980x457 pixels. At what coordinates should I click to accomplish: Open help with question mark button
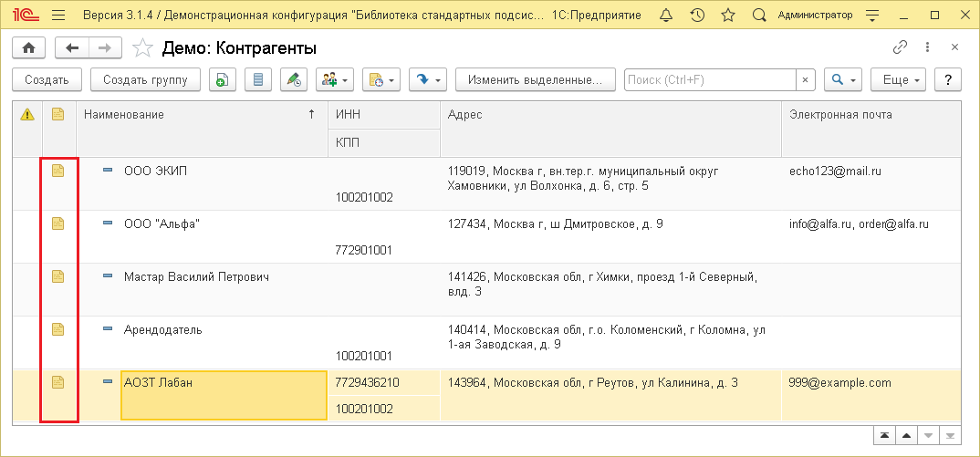pyautogui.click(x=948, y=80)
